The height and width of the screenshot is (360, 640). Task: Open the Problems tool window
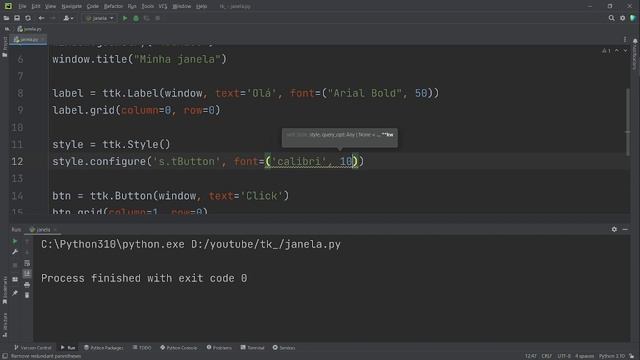pyautogui.click(x=219, y=348)
